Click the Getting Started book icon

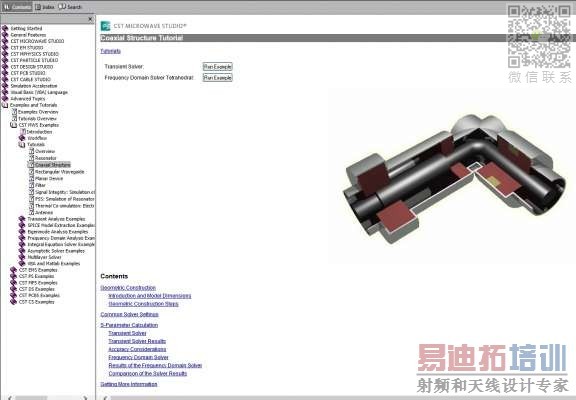point(5,28)
